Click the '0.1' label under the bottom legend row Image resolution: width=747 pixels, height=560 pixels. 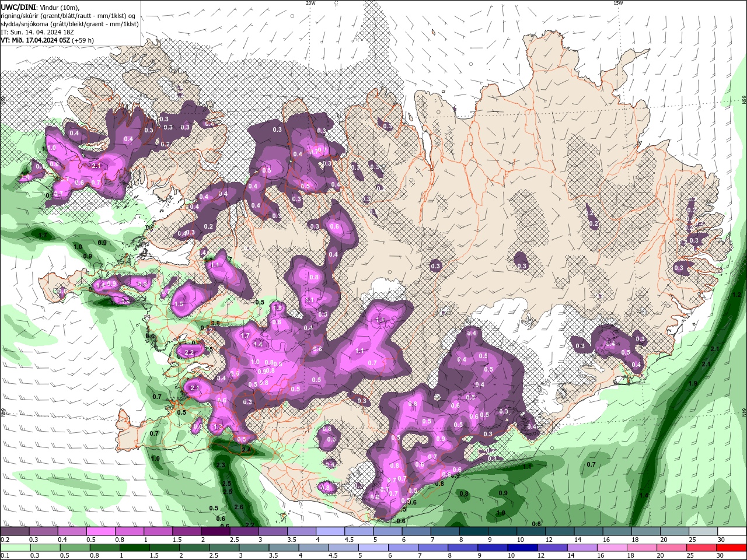4,556
